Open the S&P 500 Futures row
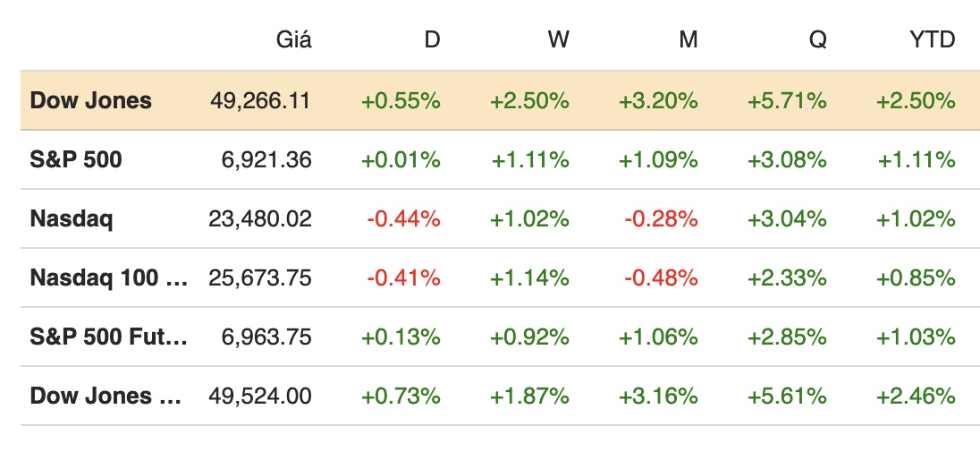 (109, 337)
